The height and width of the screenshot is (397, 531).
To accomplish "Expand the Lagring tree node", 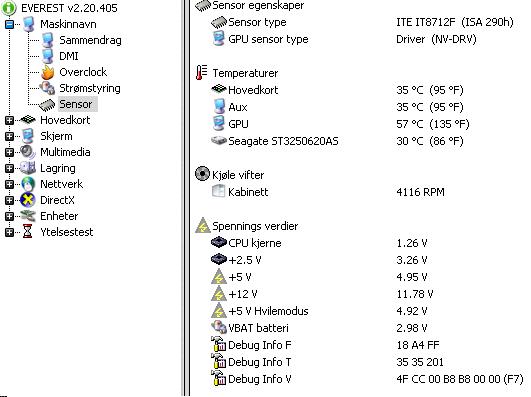I will click(9, 168).
